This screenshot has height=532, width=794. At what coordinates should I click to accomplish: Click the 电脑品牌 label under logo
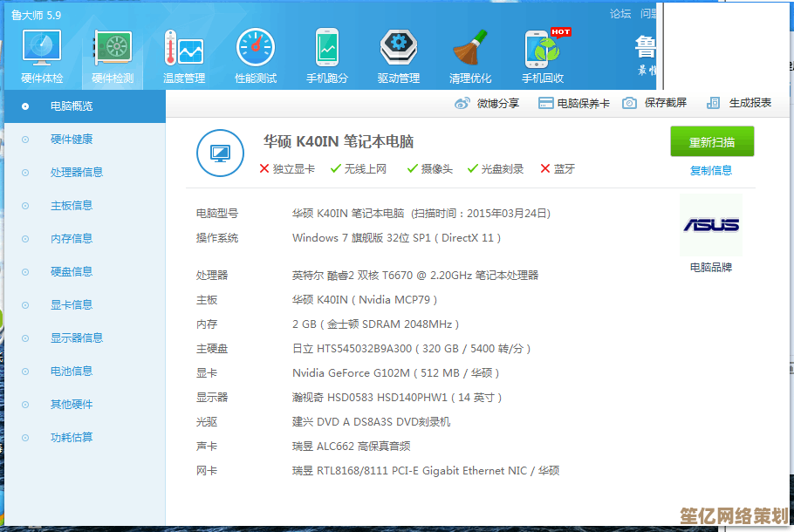pyautogui.click(x=711, y=267)
